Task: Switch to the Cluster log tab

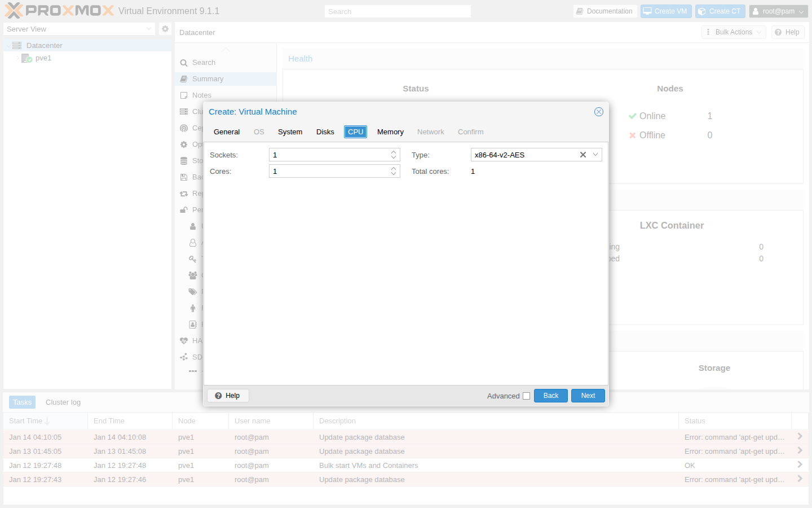Action: point(63,402)
